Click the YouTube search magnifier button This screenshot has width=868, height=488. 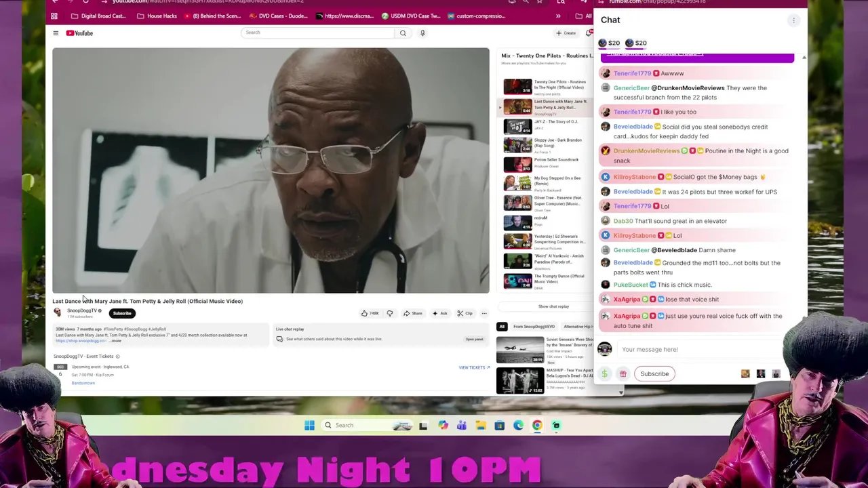point(403,33)
